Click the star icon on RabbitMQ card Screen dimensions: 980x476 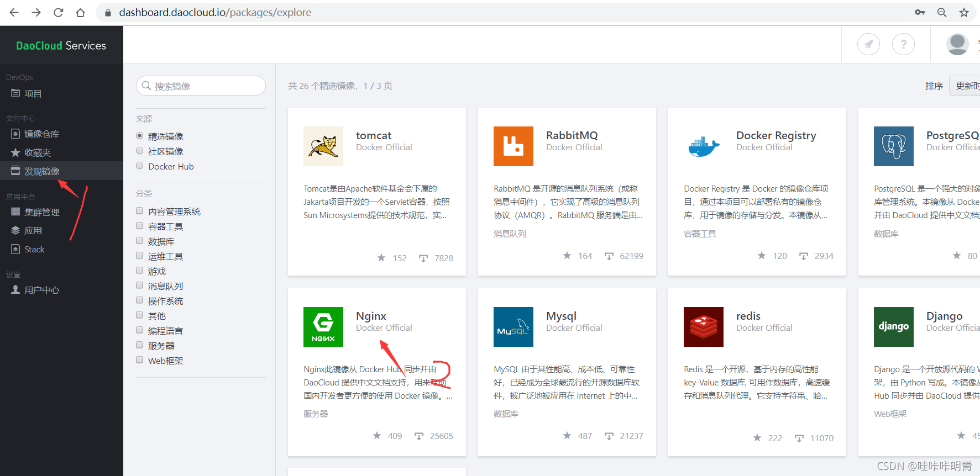tap(567, 256)
